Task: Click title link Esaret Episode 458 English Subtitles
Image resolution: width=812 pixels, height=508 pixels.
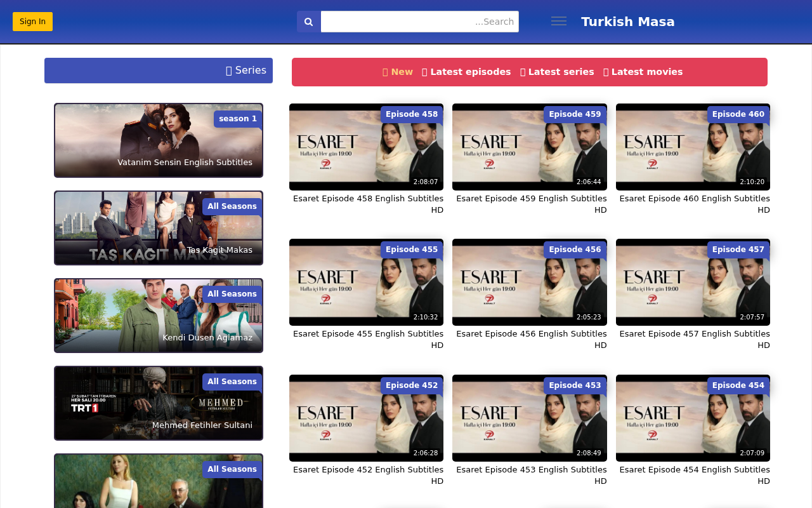Action: coord(368,204)
